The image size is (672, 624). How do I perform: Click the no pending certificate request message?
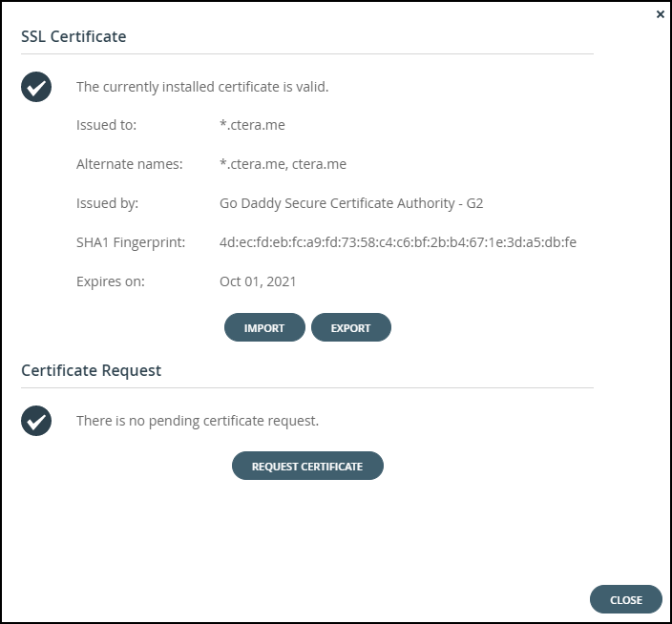coord(198,421)
